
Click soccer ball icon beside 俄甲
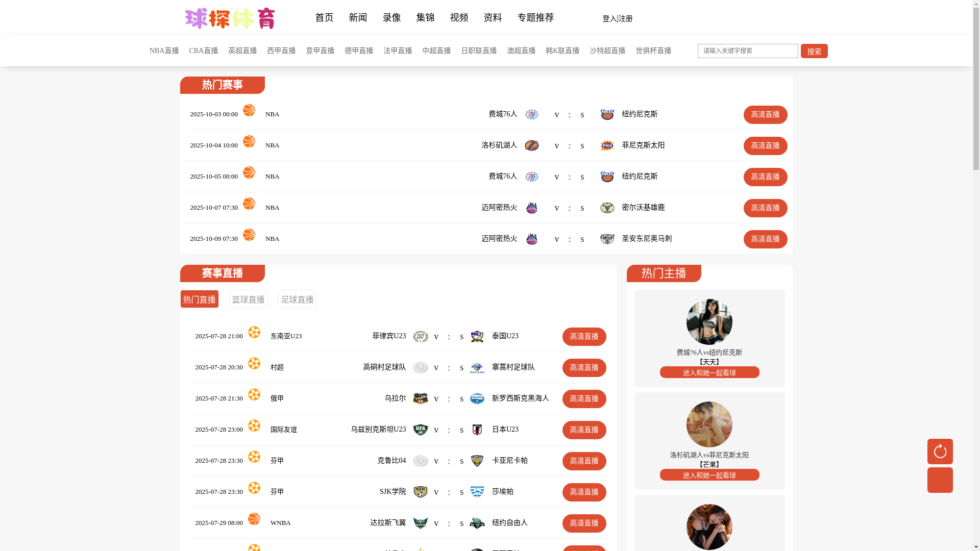tap(254, 394)
